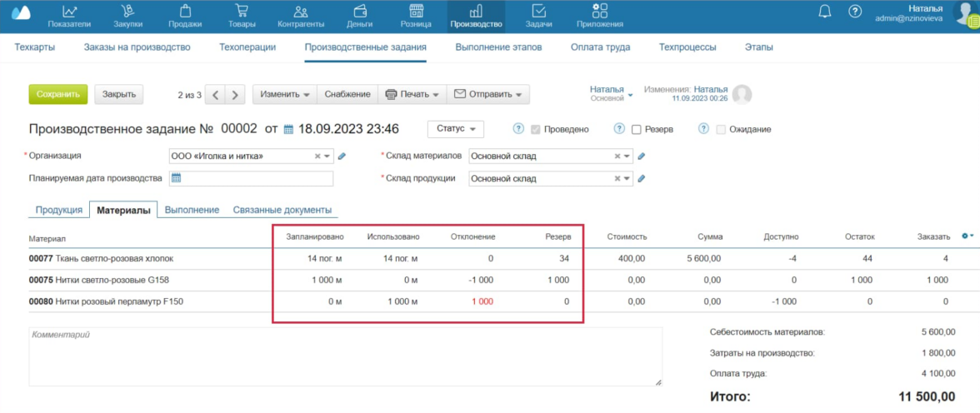Toggle the Резерв checkbox
The width and height of the screenshot is (980, 413).
point(637,130)
